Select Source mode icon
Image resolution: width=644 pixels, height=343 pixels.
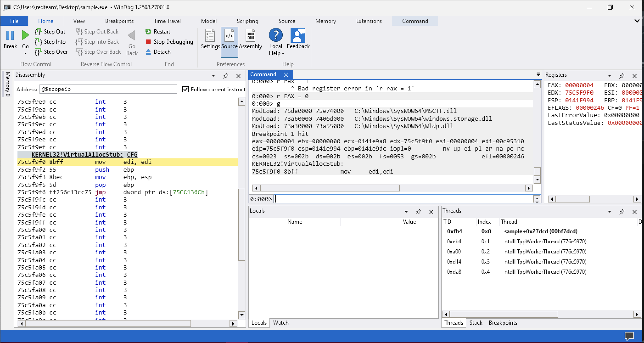[x=229, y=36]
